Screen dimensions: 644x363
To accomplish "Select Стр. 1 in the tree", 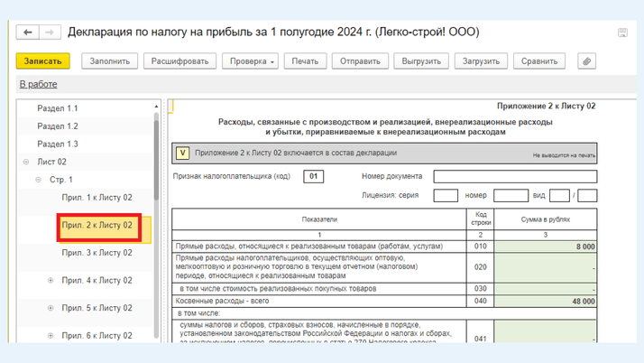I will pos(61,180).
